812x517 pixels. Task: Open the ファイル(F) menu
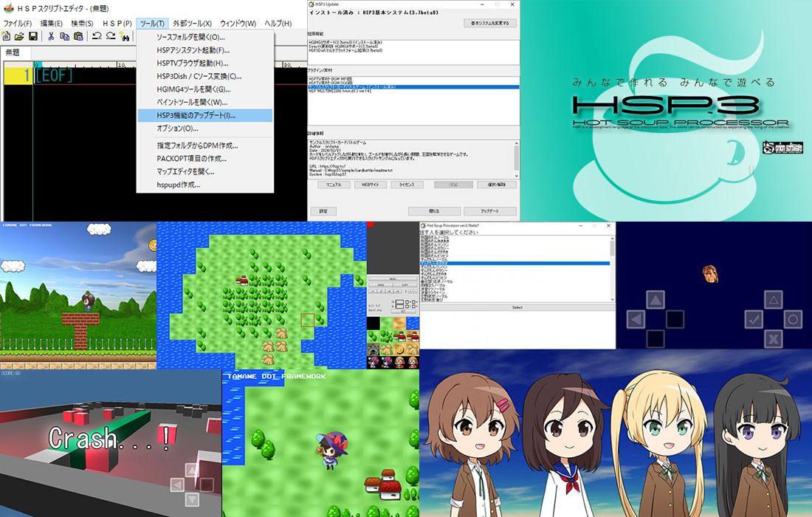[18, 24]
